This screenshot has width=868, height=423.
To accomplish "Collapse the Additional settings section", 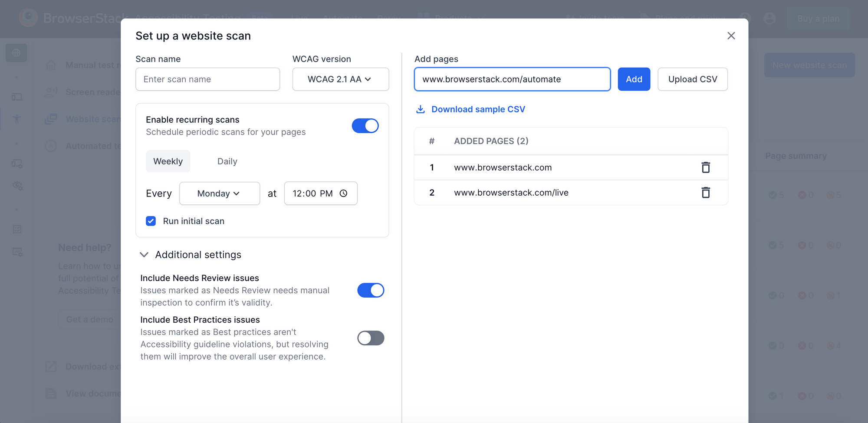I will pyautogui.click(x=144, y=255).
